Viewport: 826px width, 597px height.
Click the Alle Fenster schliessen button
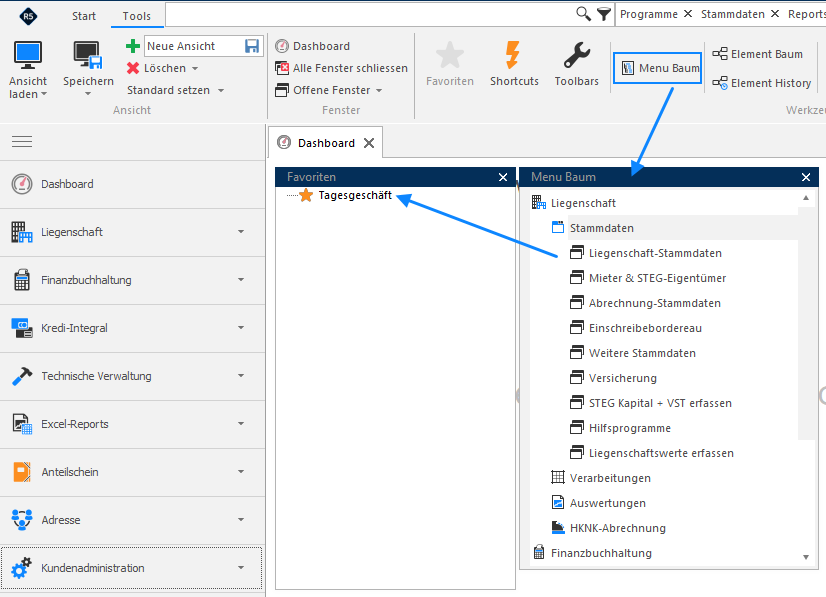[341, 68]
